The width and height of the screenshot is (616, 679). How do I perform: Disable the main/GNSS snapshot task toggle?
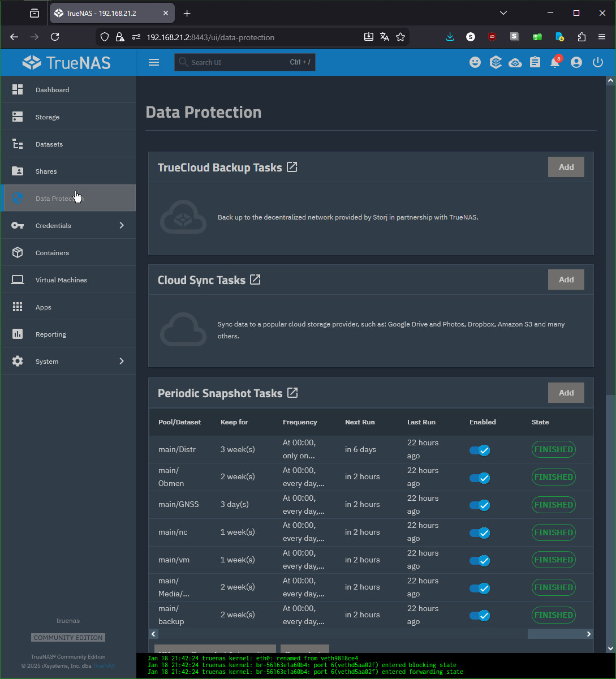(x=480, y=505)
